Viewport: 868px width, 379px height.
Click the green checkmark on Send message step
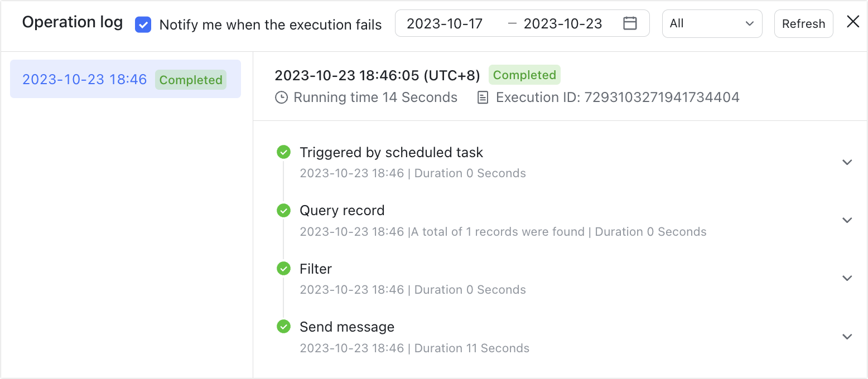[x=283, y=327]
